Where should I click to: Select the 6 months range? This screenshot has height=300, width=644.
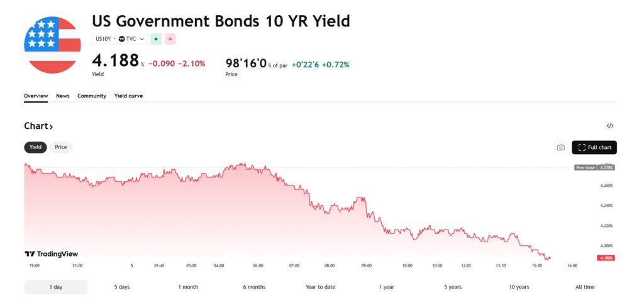pos(254,287)
